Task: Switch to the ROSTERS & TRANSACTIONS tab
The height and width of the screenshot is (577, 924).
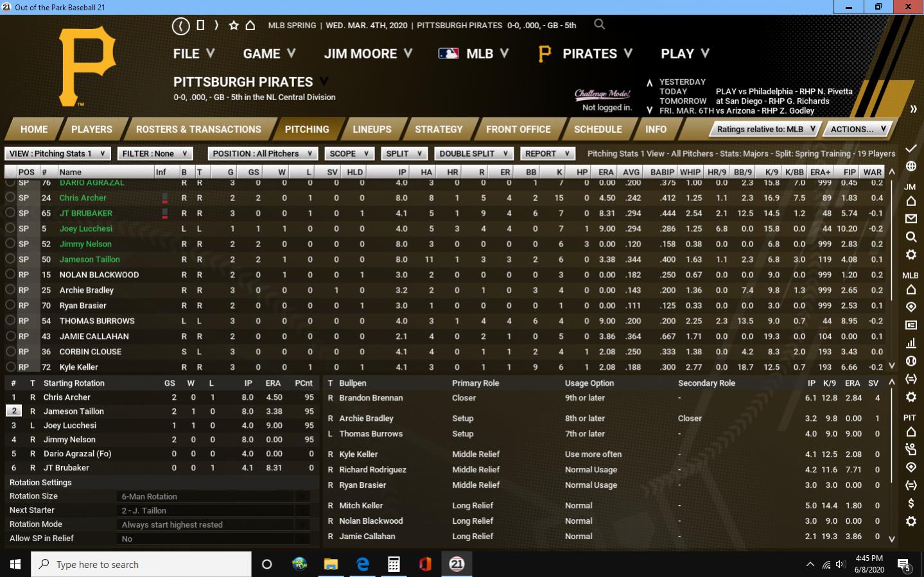Action: (198, 129)
